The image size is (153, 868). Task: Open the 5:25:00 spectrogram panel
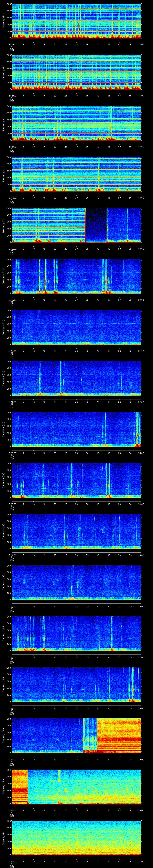tap(76, 582)
